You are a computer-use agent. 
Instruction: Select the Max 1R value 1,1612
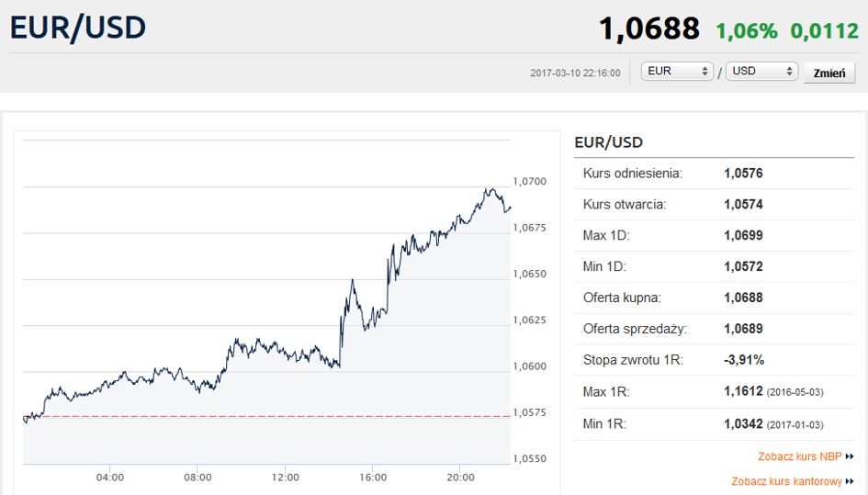coord(743,391)
